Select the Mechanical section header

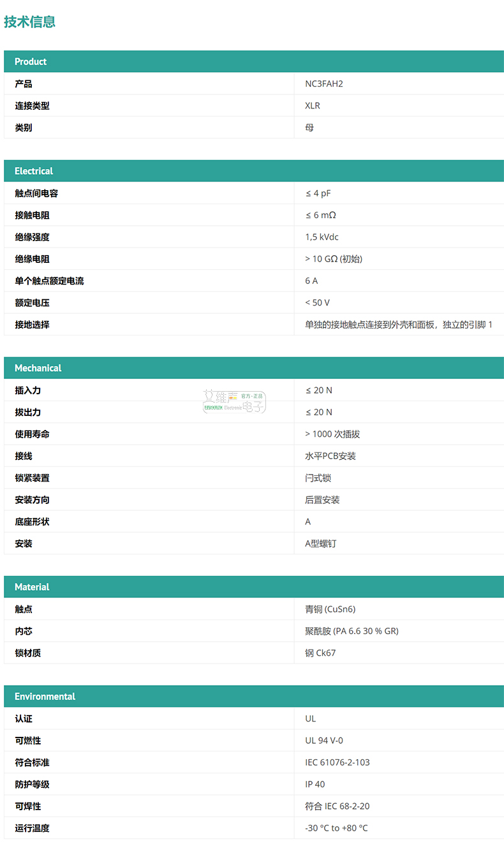[254, 368]
